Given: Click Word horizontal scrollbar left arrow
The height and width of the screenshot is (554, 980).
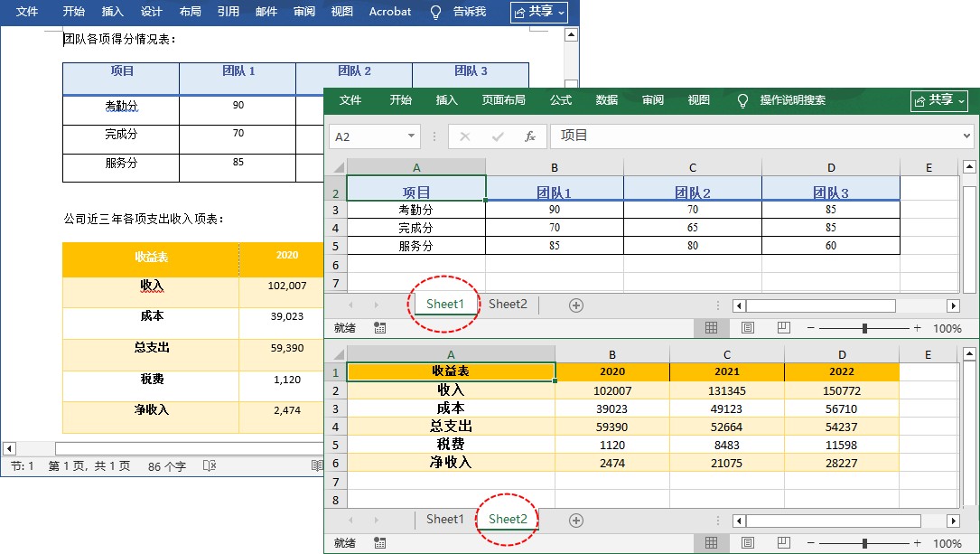Looking at the screenshot, I should (9, 448).
